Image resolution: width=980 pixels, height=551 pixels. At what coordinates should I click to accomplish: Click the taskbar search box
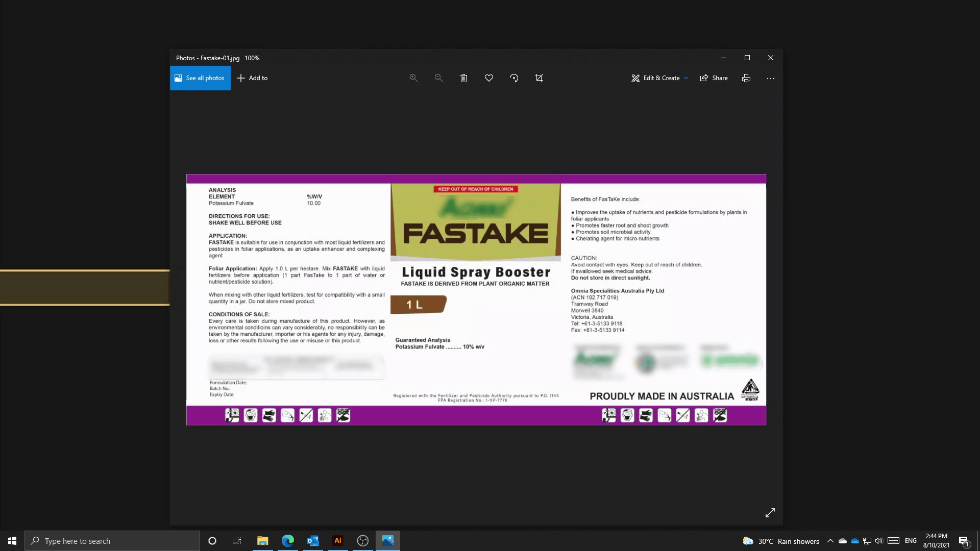(112, 541)
